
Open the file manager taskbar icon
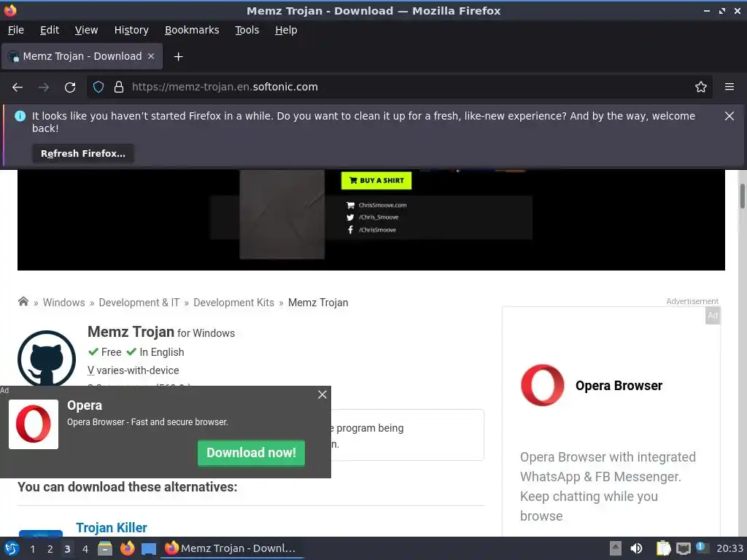pyautogui.click(x=105, y=548)
